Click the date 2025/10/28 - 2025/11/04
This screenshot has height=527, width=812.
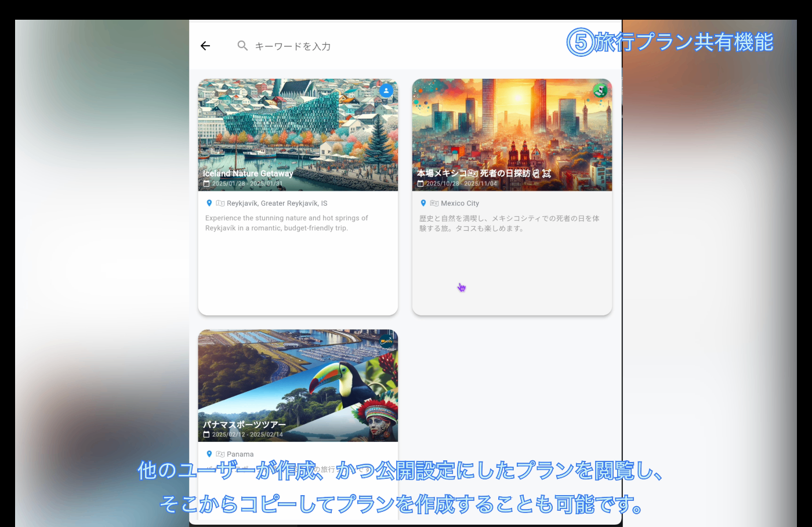click(x=462, y=184)
